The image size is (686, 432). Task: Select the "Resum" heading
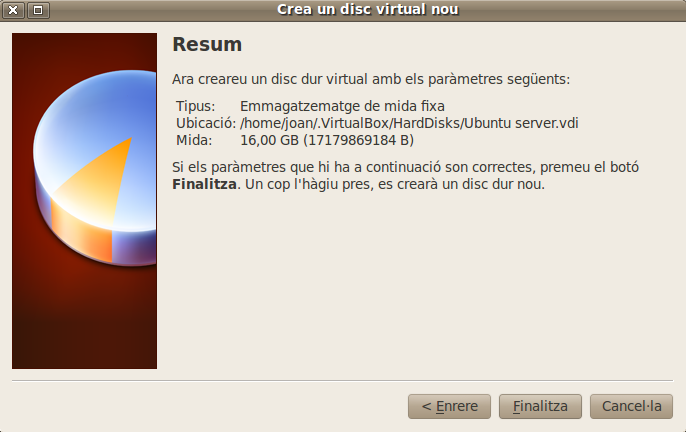pos(207,45)
